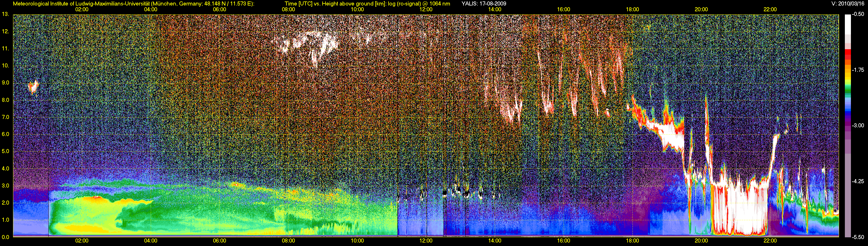Click the 16:00 label on the upper time axis
Image resolution: width=868 pixels, height=246 pixels.
[564, 10]
